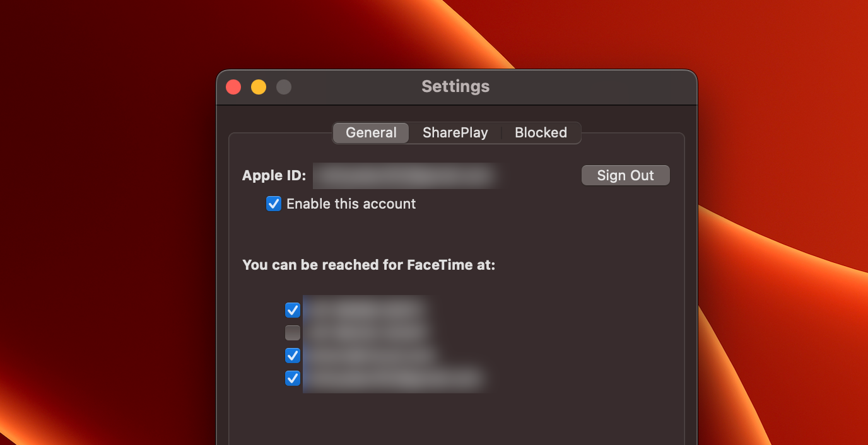Click the blurred Apple ID field

point(406,175)
